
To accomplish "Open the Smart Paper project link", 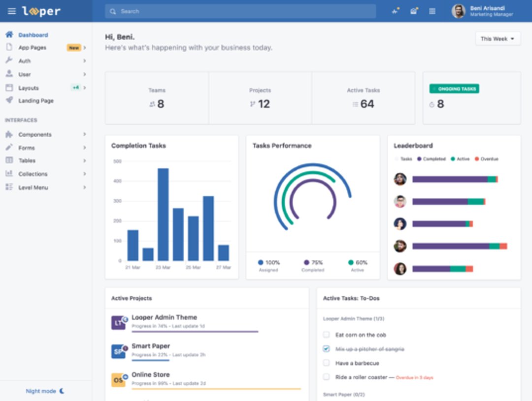I will tap(151, 346).
